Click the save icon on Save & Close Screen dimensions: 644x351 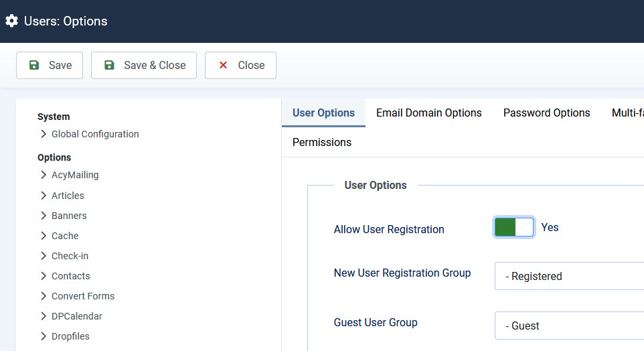(109, 65)
